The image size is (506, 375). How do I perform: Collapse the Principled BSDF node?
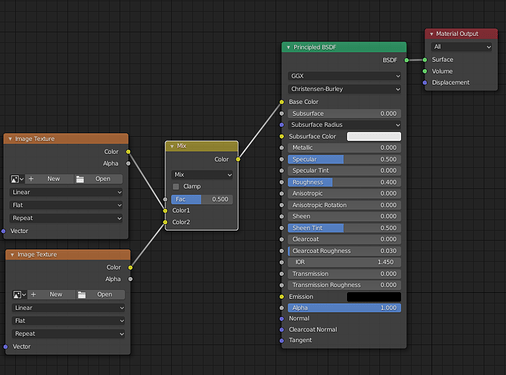pyautogui.click(x=288, y=47)
